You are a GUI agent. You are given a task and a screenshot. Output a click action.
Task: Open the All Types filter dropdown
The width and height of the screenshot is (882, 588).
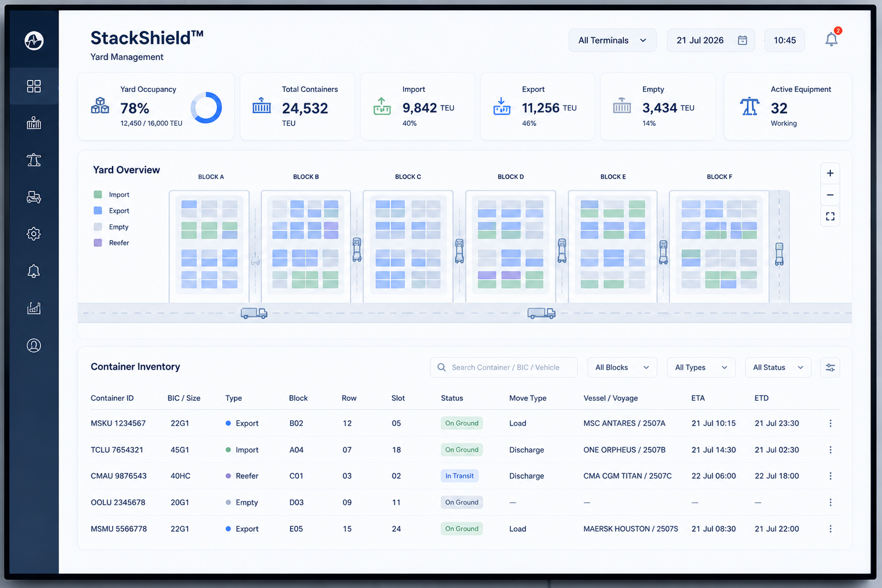tap(701, 367)
